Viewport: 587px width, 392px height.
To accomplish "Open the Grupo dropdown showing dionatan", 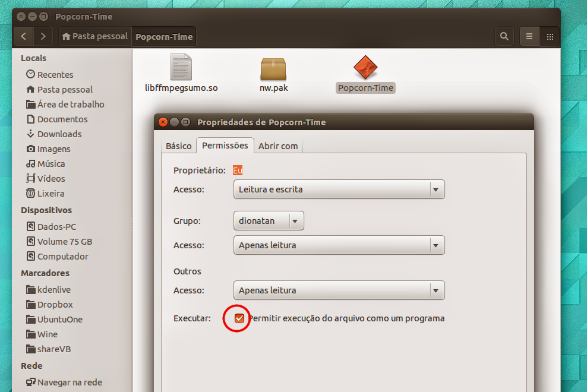I will [x=269, y=221].
